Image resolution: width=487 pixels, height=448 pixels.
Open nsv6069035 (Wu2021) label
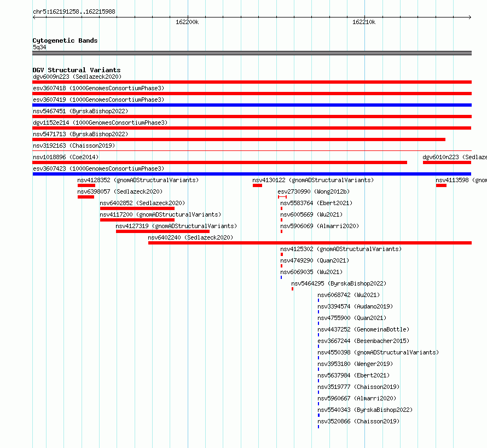311,272
